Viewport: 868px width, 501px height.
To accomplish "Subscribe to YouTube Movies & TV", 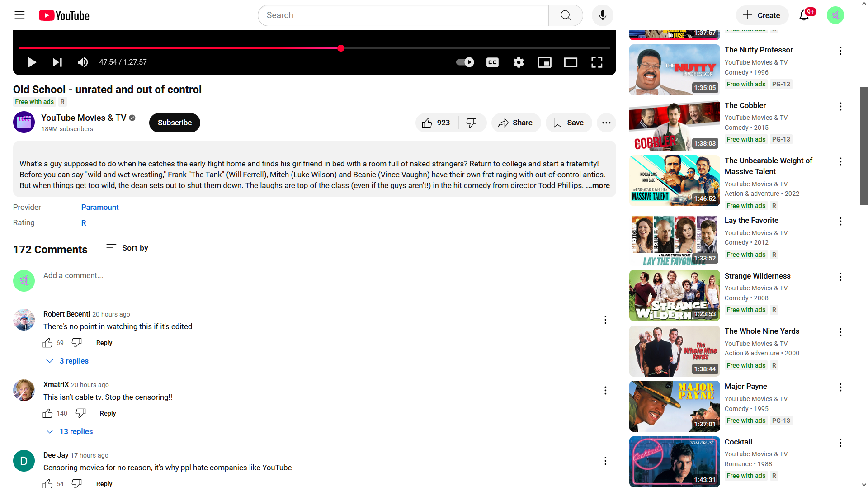I will 175,123.
